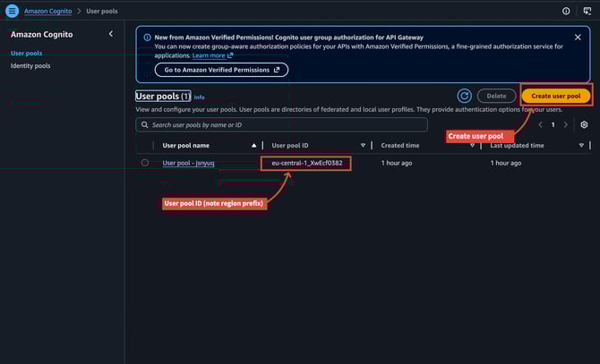Click the Create user pool button
The image size is (600, 364).
pos(555,96)
